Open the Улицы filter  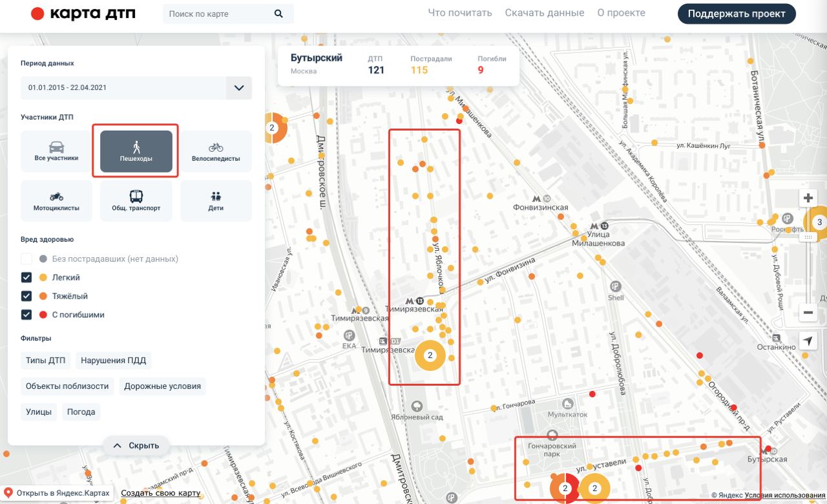(39, 412)
